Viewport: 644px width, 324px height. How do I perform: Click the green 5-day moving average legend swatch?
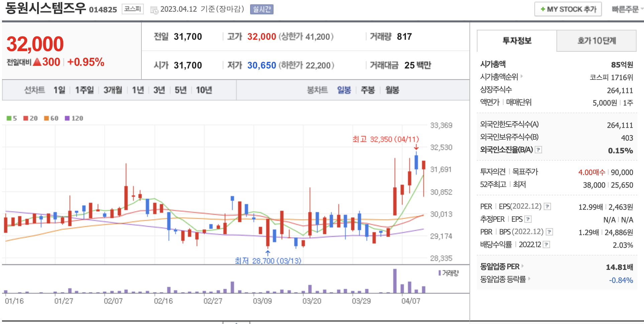pyautogui.click(x=9, y=118)
